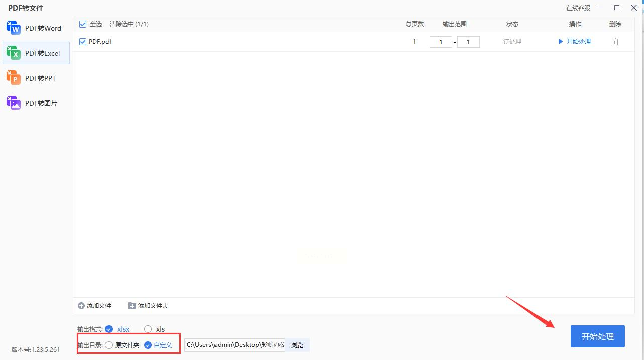The image size is (644, 360).
Task: Switch to the PDF转Excel tab
Action: coord(36,53)
